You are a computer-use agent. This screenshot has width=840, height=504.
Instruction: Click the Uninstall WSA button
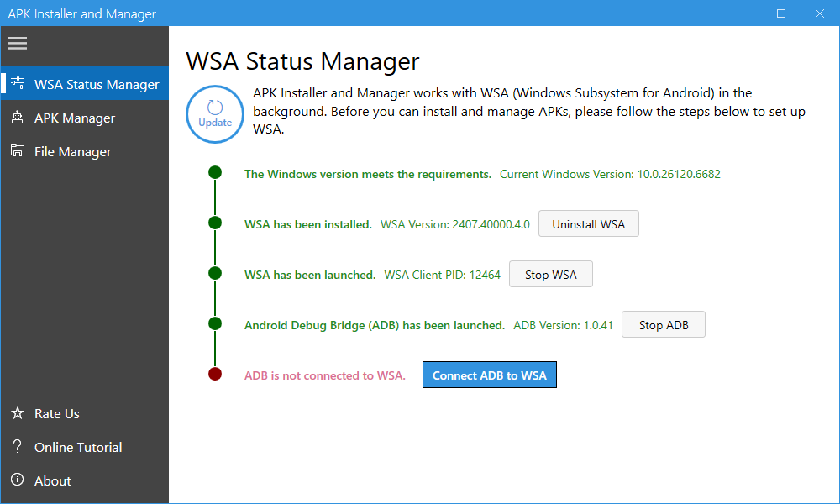tap(588, 224)
